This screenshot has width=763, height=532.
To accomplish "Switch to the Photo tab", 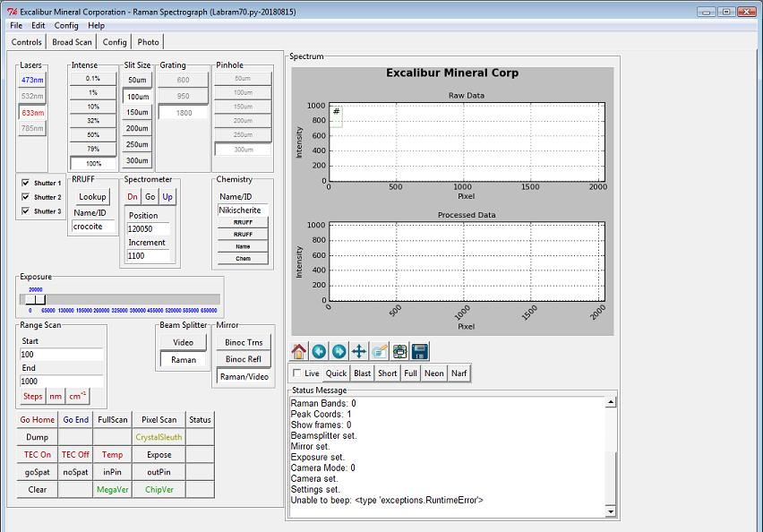I will pyautogui.click(x=148, y=42).
